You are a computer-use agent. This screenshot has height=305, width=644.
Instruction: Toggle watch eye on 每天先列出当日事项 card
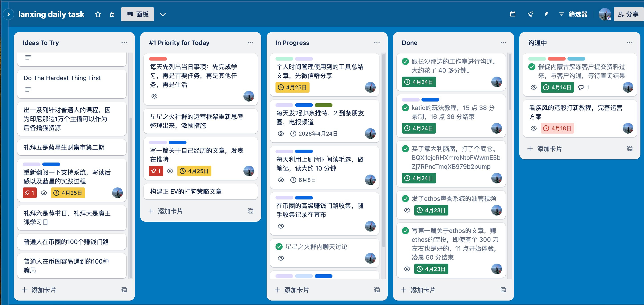click(x=154, y=96)
